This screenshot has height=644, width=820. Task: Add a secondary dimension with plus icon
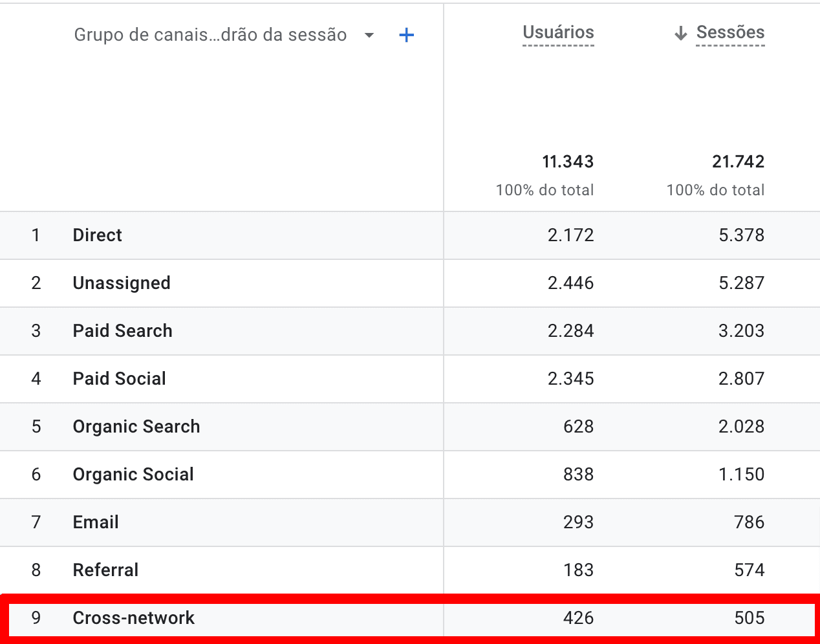406,35
